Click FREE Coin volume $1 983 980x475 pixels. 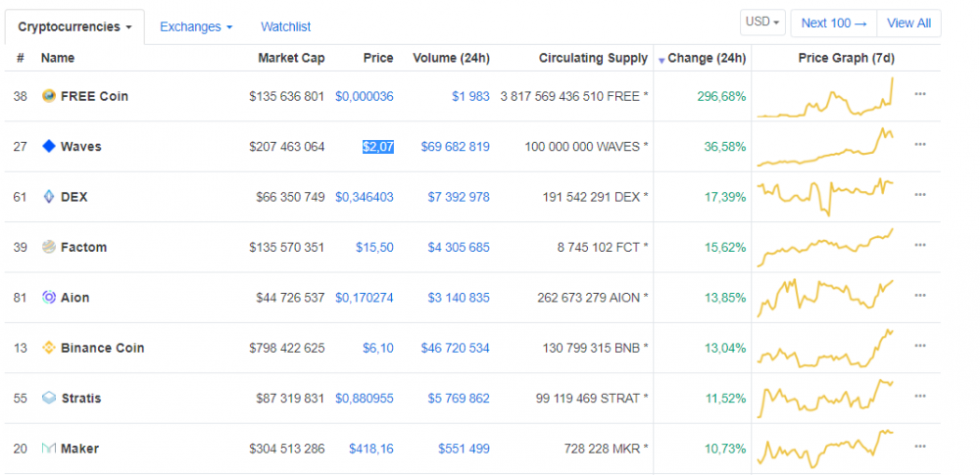click(470, 96)
